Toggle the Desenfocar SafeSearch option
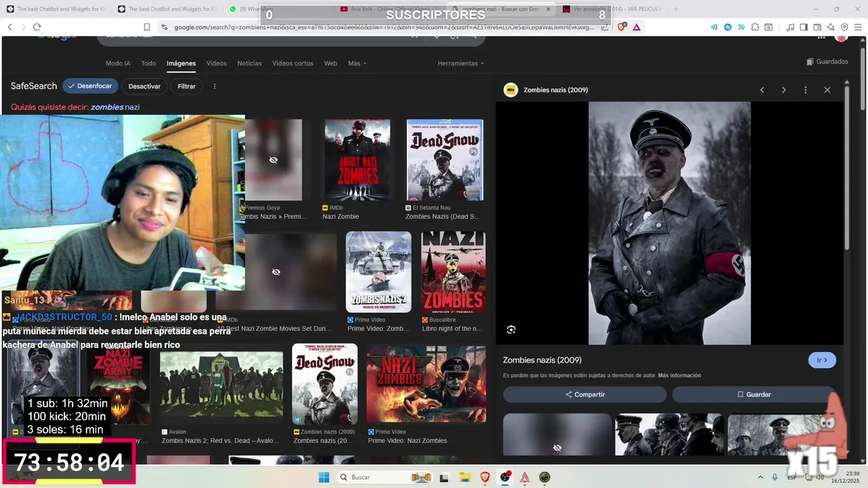This screenshot has height=488, width=868. 91,86
